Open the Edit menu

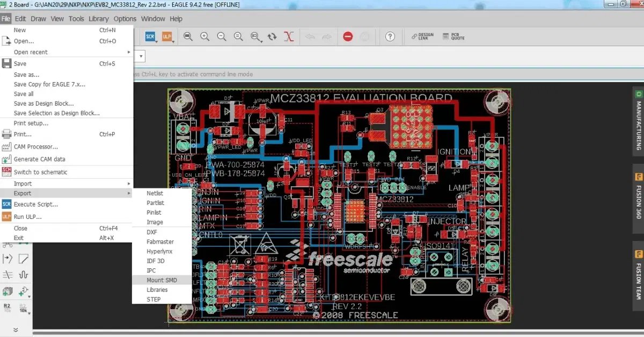(x=20, y=18)
